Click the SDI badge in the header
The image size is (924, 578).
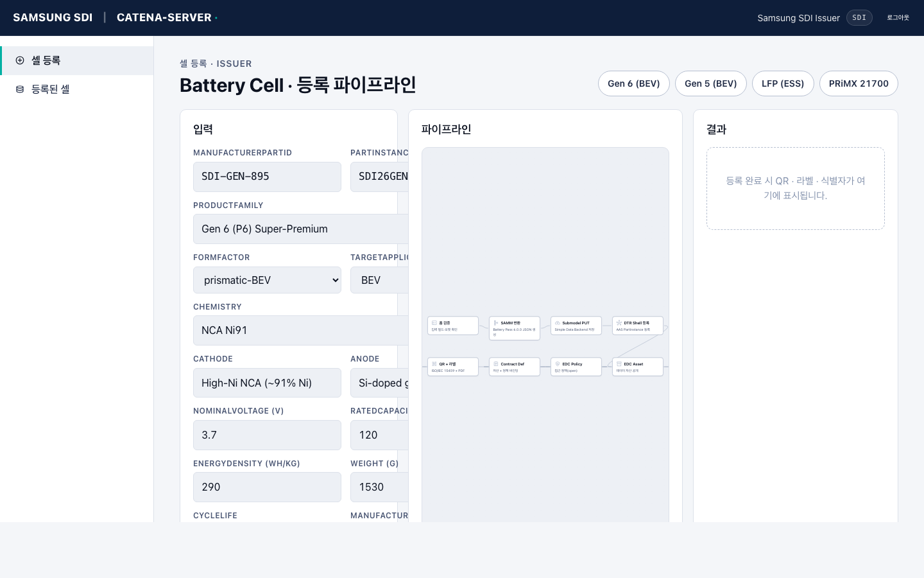point(859,18)
